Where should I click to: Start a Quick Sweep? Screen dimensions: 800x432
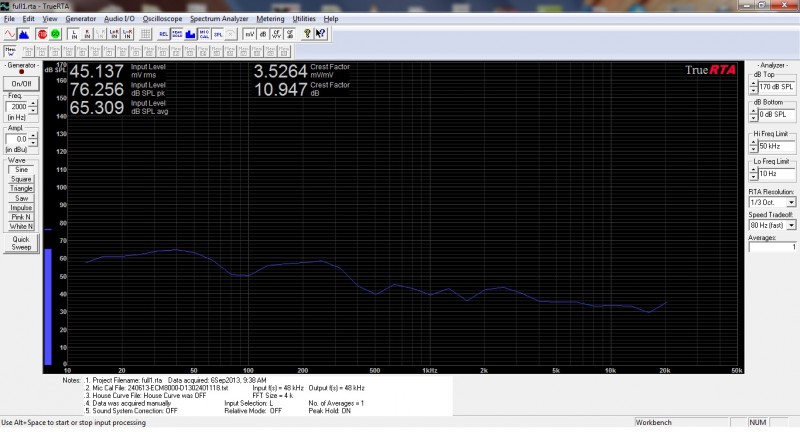click(21, 243)
